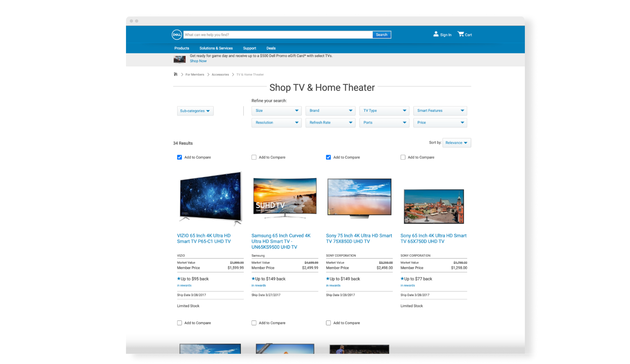This screenshot has width=630, height=364.
Task: Expand the Sub-categories dropdown
Action: pos(195,111)
